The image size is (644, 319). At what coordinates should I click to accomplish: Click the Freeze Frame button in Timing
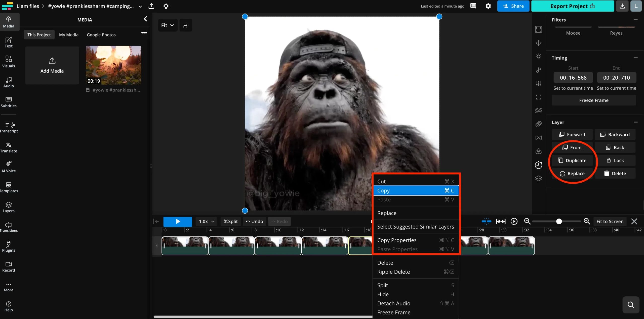594,100
